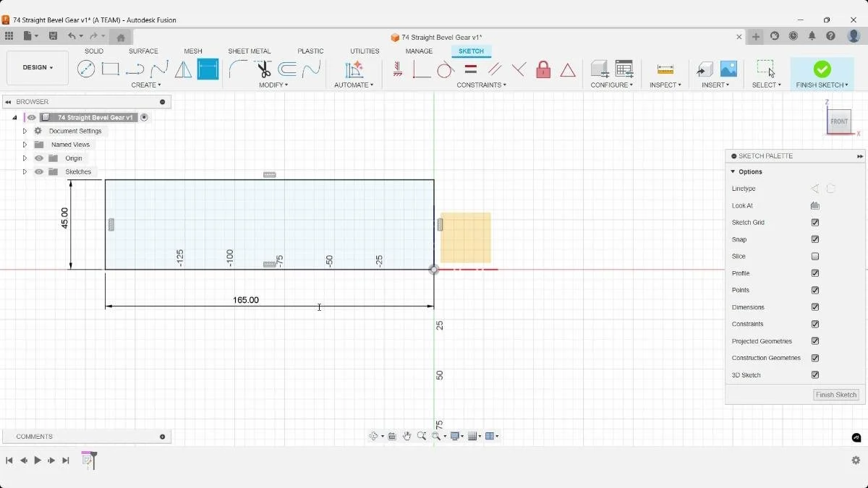Viewport: 868px width, 488px height.
Task: Click the Automate sketch dimensions icon
Action: (x=354, y=69)
